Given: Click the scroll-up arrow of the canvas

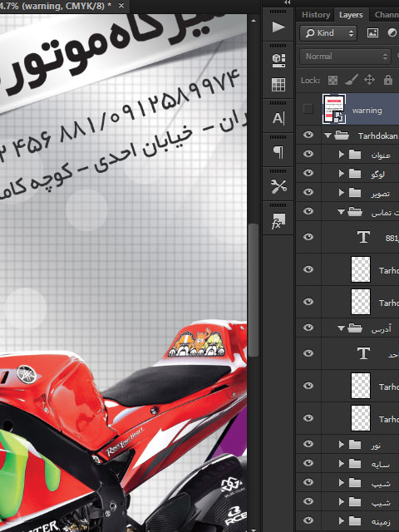Looking at the screenshot, I should point(253,21).
